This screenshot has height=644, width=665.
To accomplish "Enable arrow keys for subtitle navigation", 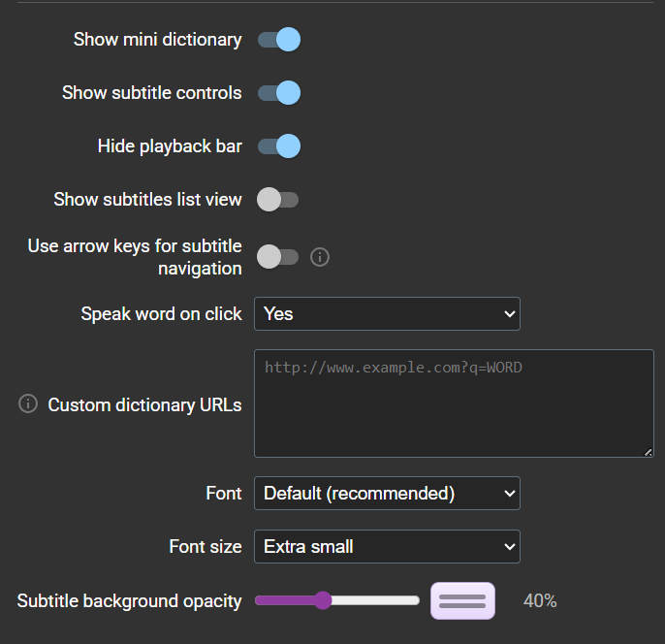I will click(277, 257).
